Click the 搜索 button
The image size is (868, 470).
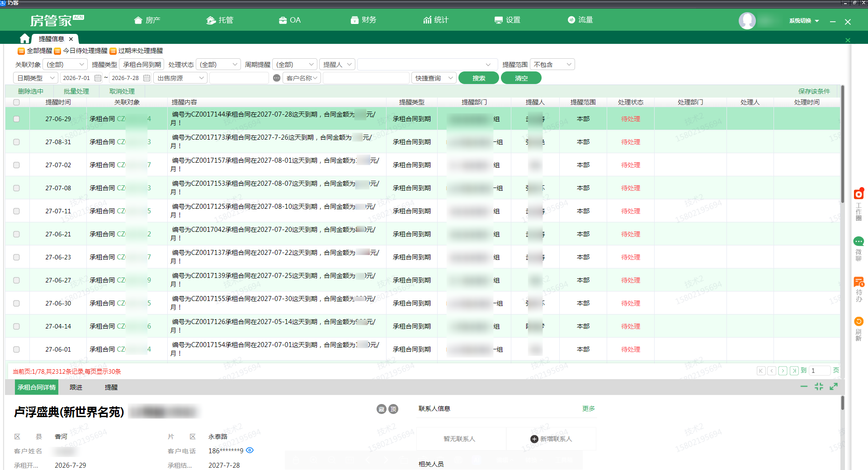tap(479, 78)
